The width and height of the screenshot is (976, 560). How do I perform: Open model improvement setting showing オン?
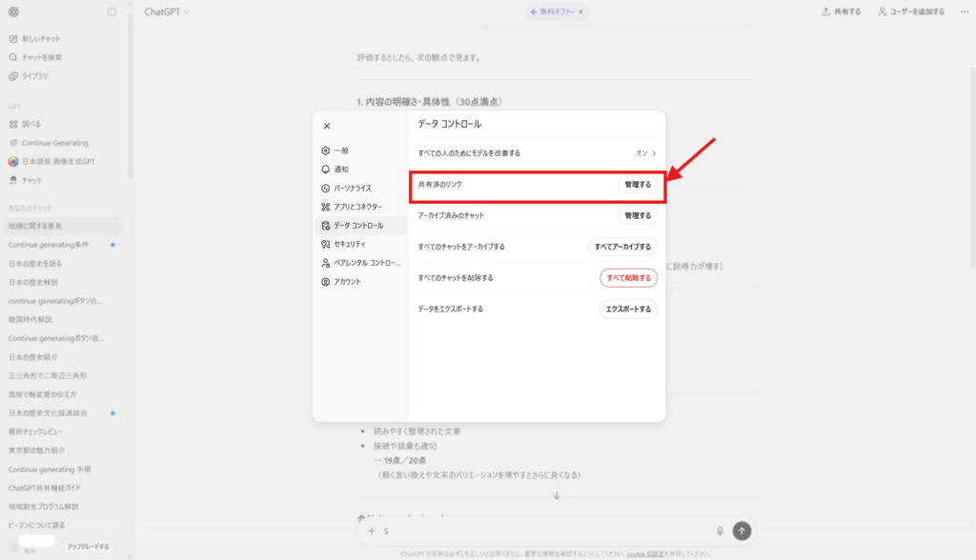(646, 152)
